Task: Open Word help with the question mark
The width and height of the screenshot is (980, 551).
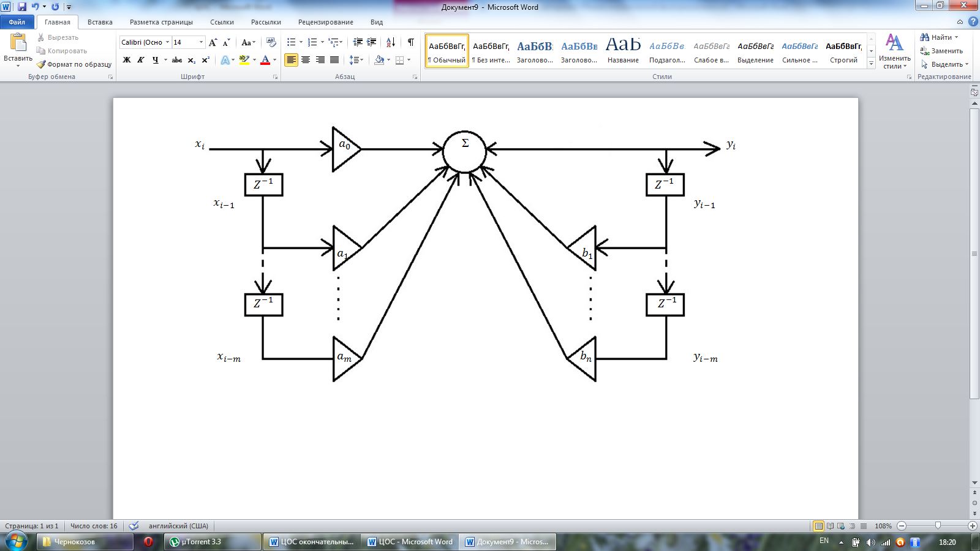Action: click(973, 22)
